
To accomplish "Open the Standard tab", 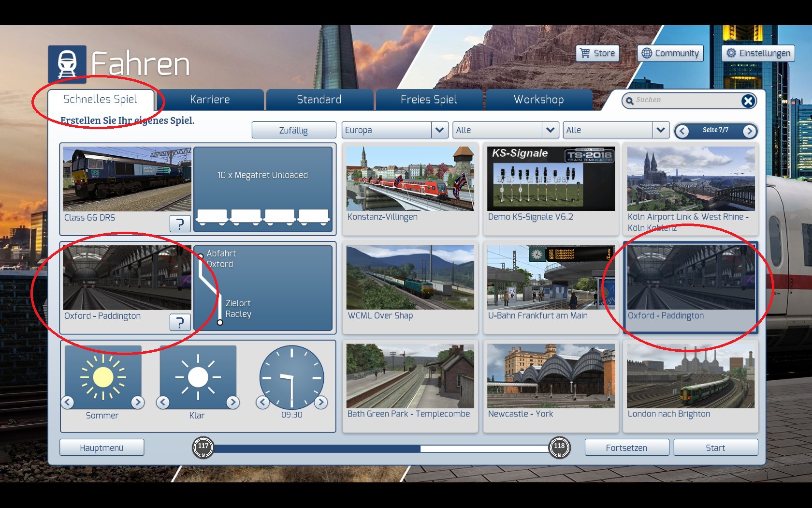I will tap(319, 100).
